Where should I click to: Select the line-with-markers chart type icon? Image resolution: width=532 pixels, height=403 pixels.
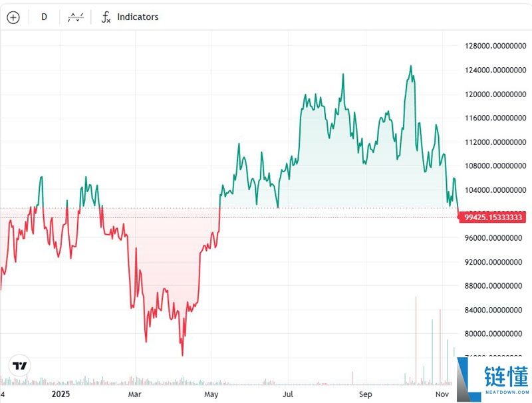pyautogui.click(x=74, y=17)
